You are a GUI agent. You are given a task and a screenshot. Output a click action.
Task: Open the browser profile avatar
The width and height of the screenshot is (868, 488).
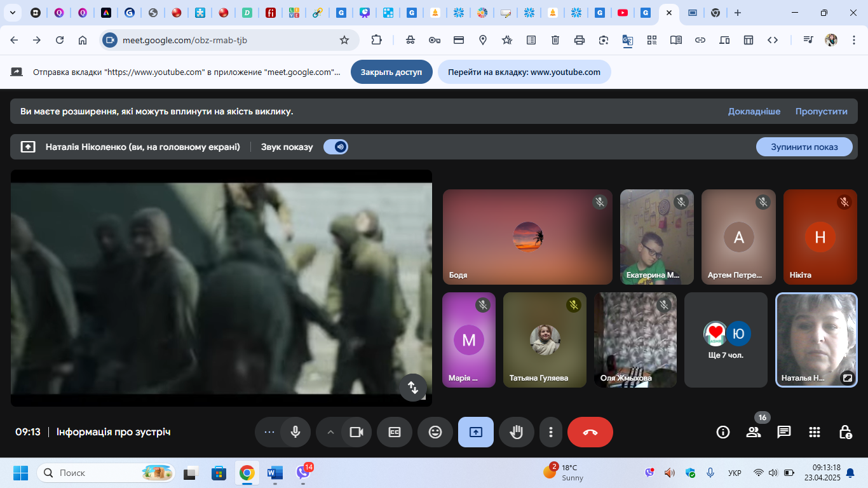[831, 40]
